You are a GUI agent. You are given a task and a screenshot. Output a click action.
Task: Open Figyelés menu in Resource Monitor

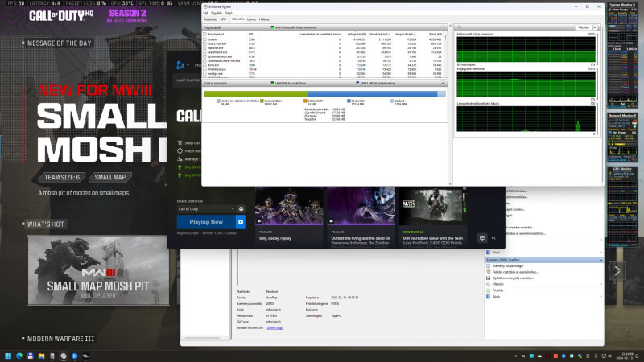[217, 13]
